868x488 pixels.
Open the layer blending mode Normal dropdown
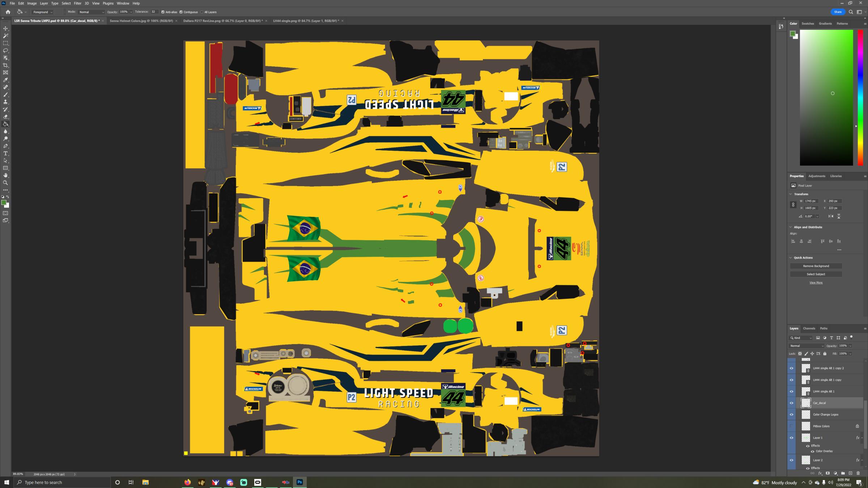click(x=806, y=346)
